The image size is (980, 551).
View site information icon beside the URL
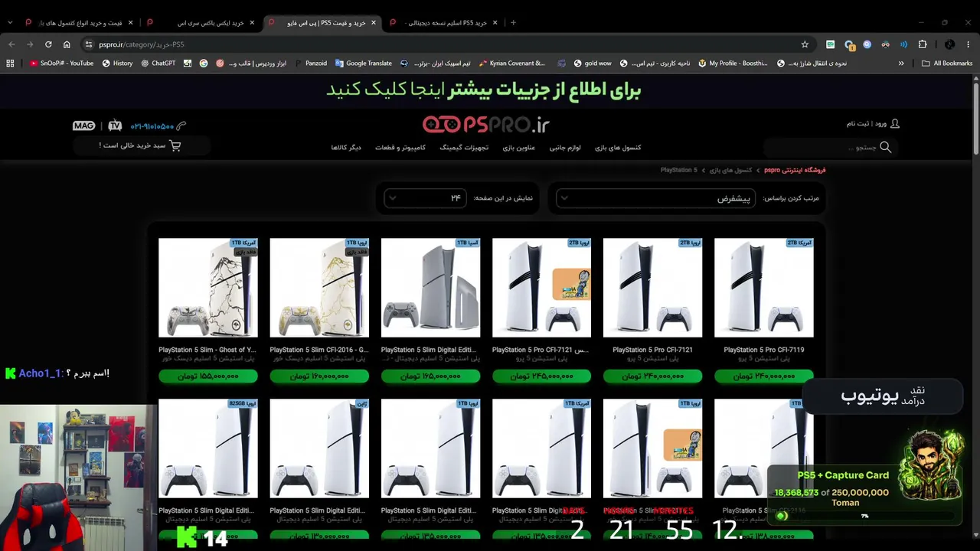pyautogui.click(x=88, y=44)
